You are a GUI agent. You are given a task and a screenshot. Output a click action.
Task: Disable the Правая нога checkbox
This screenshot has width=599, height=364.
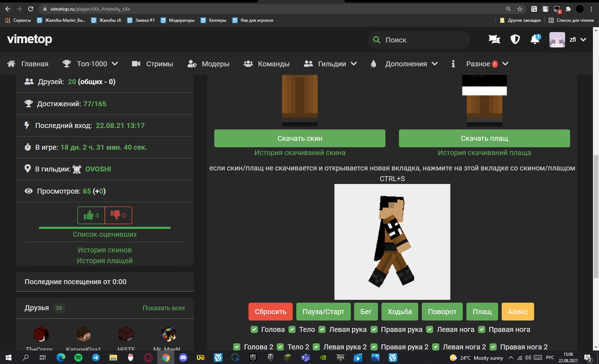click(x=482, y=329)
